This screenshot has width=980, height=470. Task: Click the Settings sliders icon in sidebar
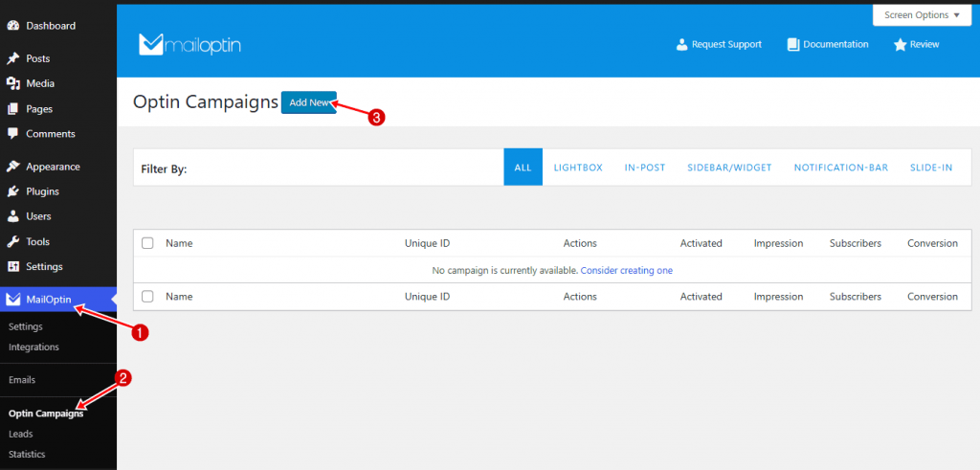click(12, 267)
